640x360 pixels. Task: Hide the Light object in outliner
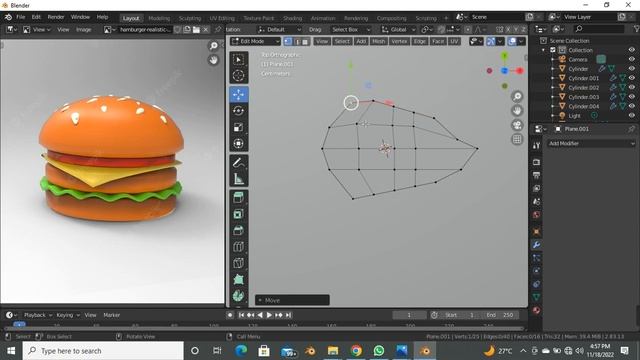coord(631,116)
